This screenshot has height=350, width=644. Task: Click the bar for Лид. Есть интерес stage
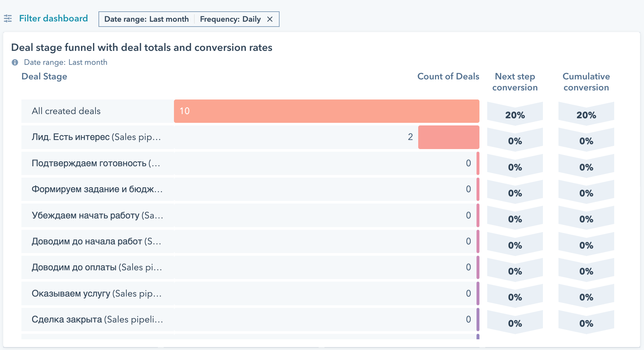point(449,137)
